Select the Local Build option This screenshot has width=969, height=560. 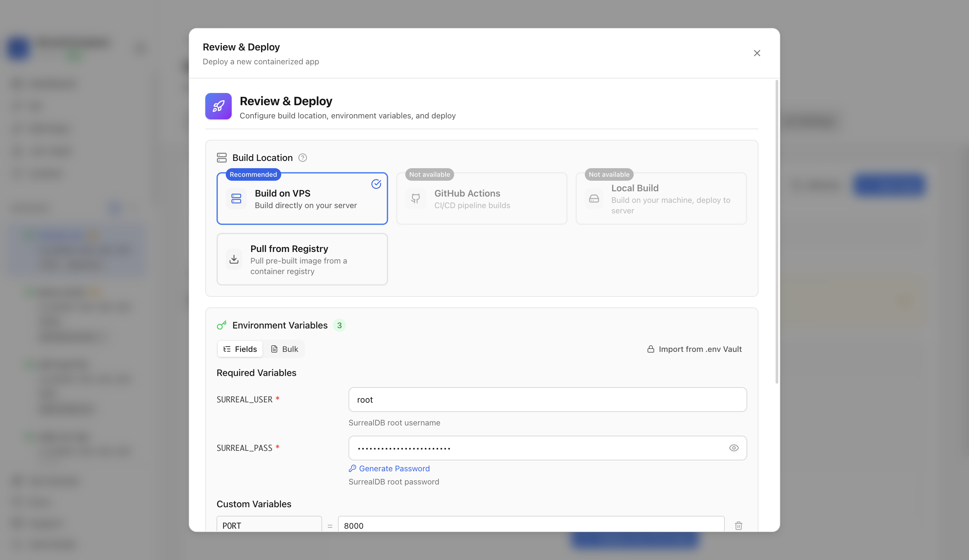click(x=661, y=198)
